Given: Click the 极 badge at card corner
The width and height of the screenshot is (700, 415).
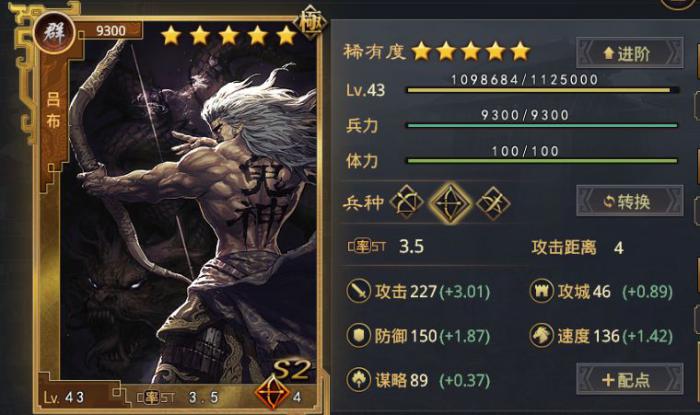Looking at the screenshot, I should (310, 22).
